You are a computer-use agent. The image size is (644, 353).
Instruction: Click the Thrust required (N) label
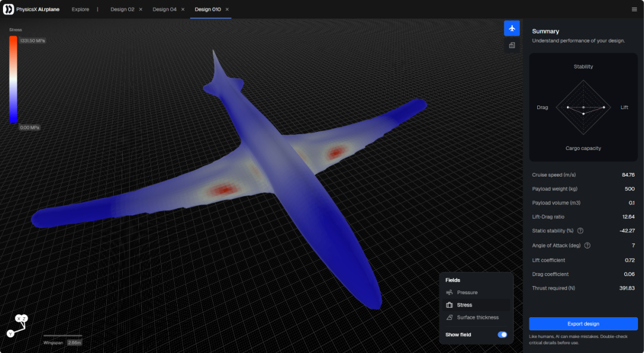pos(553,289)
